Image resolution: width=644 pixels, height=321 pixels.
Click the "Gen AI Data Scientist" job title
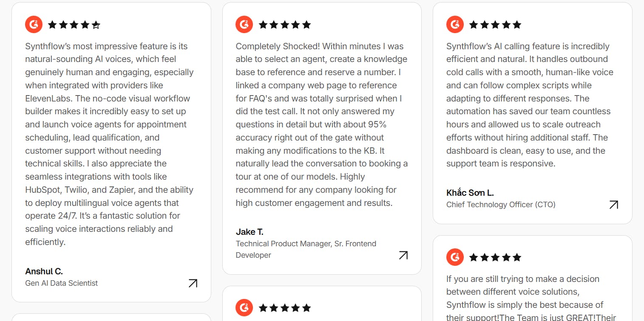(62, 283)
